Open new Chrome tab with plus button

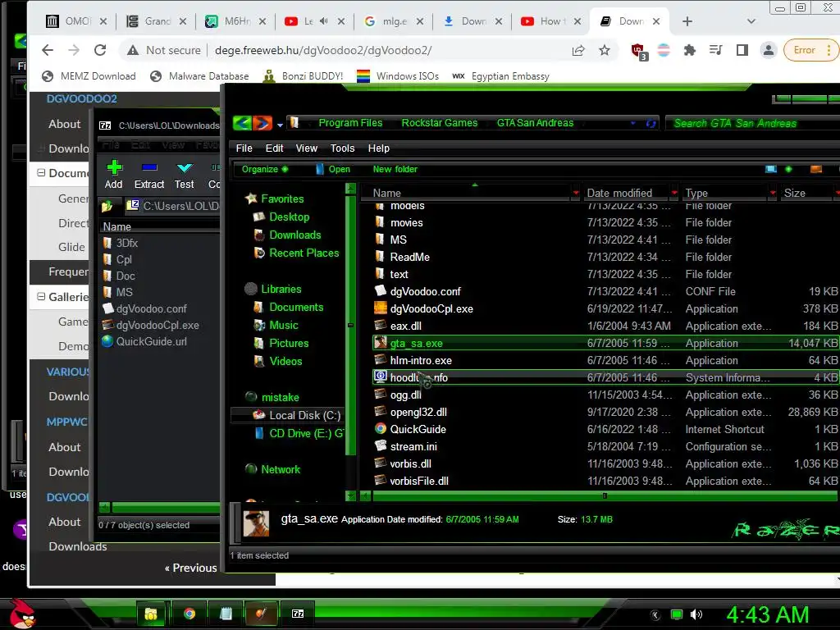pyautogui.click(x=687, y=21)
